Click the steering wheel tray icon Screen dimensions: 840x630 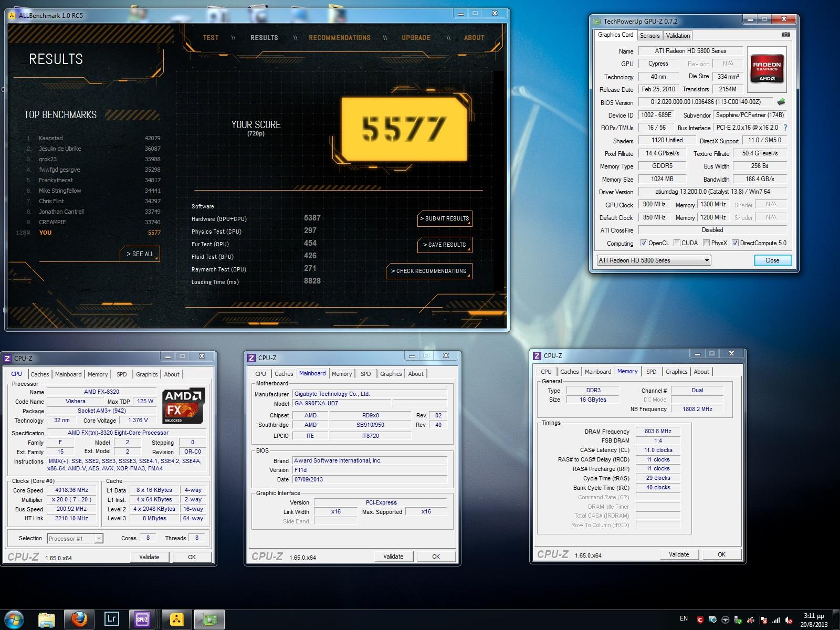tap(726, 620)
